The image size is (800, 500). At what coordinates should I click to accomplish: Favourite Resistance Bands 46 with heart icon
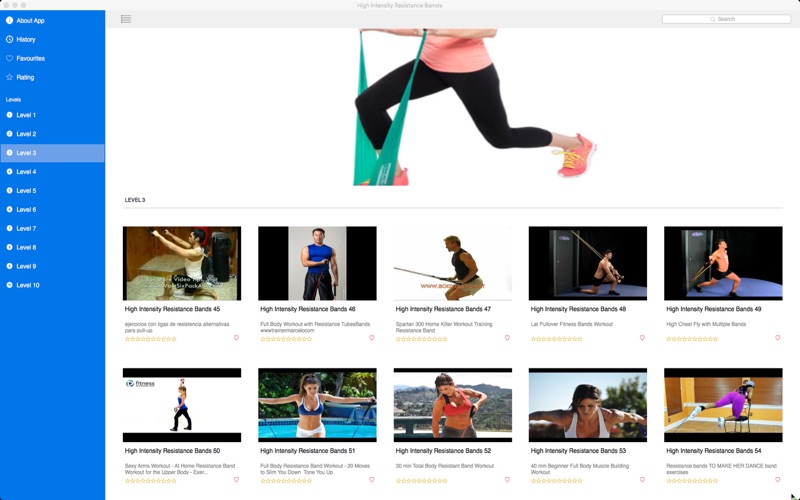pos(371,338)
